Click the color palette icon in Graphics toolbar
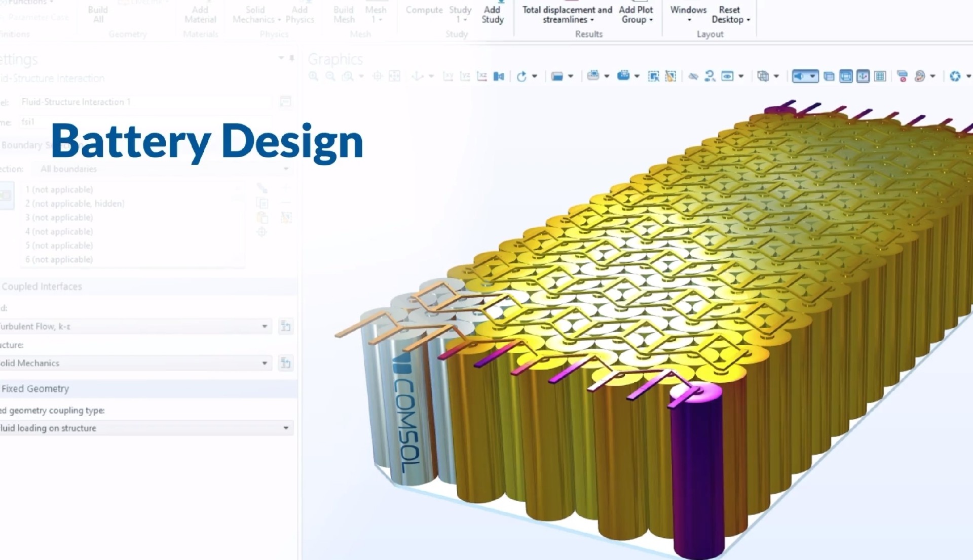973x560 pixels. [x=919, y=76]
